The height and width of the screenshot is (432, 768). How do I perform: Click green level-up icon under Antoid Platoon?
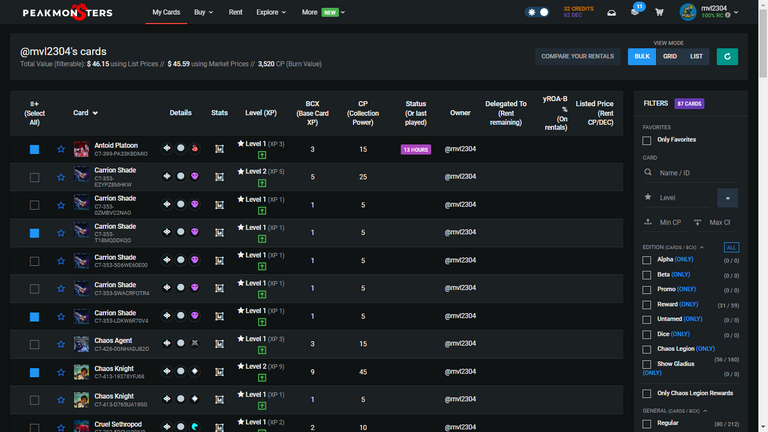tap(262, 155)
